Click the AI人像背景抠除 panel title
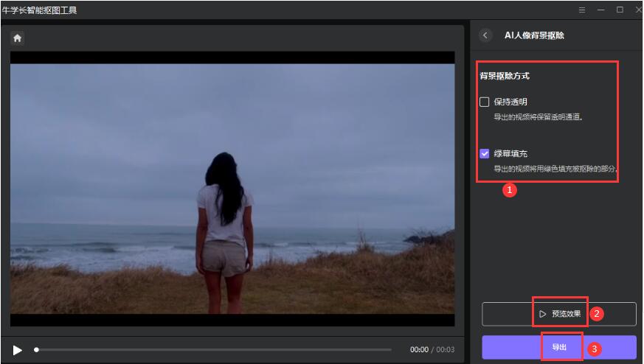The width and height of the screenshot is (644, 364). coord(535,35)
